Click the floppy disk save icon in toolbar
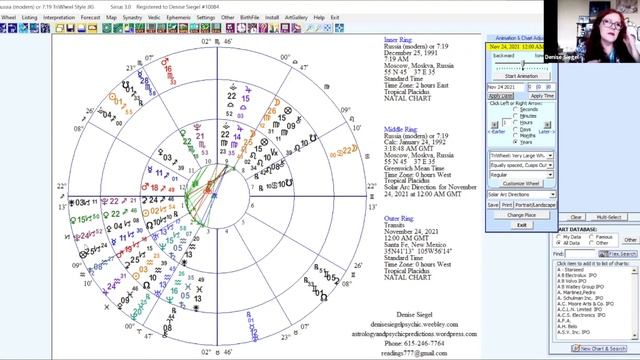This screenshot has height=360, width=640. [71, 28]
